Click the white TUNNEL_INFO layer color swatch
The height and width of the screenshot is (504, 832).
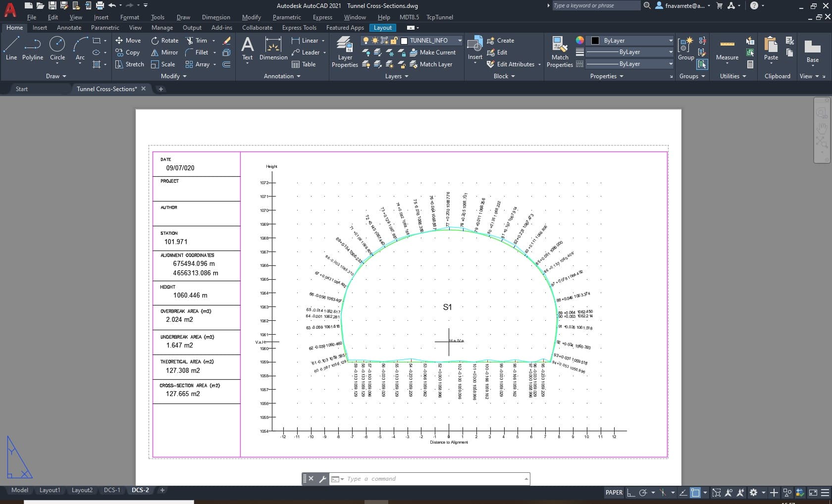coord(404,41)
